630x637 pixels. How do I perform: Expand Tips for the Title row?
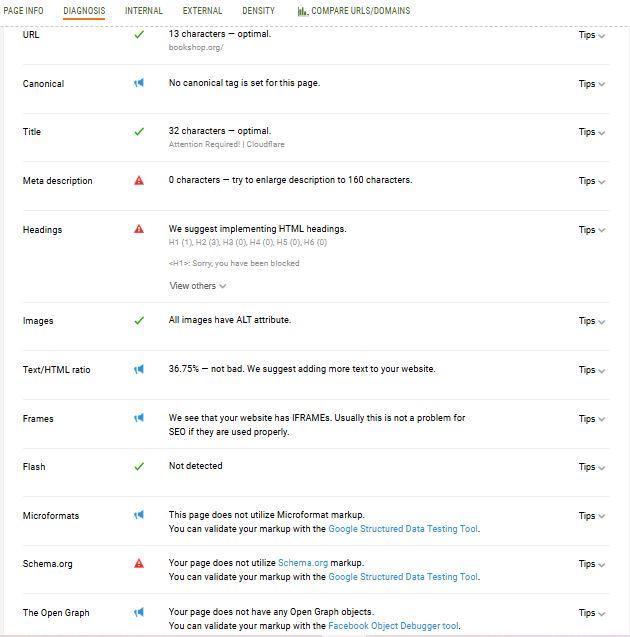[x=592, y=132]
